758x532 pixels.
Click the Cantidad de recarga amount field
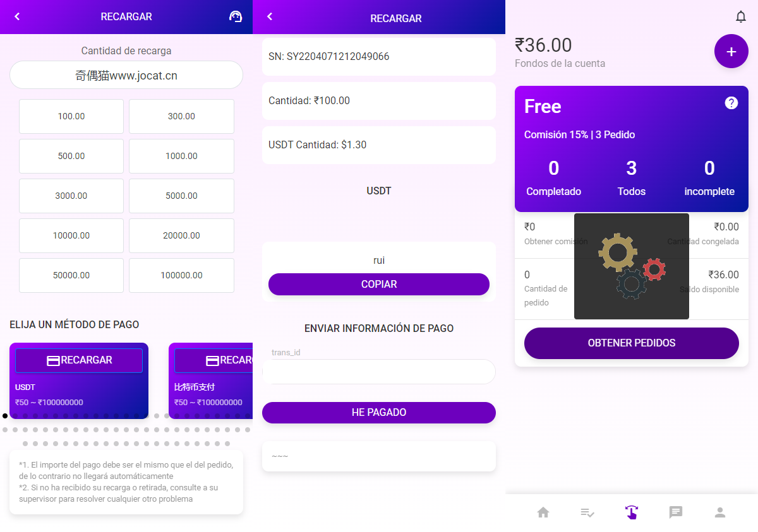coord(126,75)
